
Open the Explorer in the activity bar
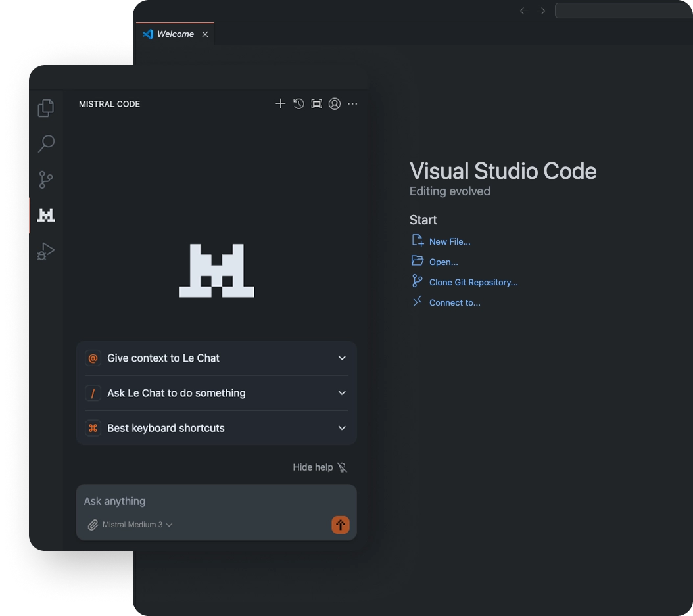click(x=46, y=108)
